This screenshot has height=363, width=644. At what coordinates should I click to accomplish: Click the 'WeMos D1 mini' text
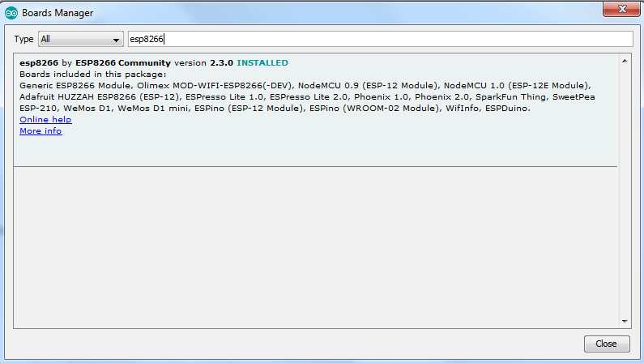(x=153, y=109)
